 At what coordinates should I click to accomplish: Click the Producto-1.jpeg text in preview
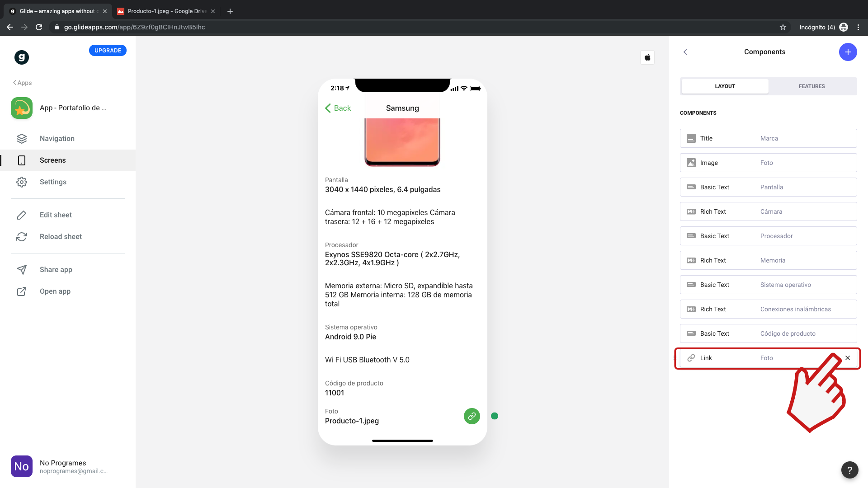352,421
